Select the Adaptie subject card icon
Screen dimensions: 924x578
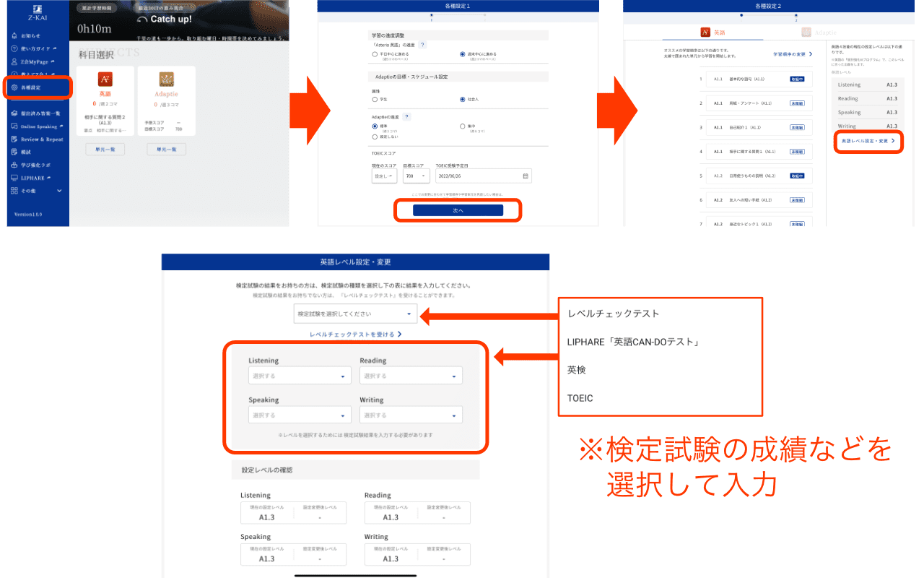(166, 79)
